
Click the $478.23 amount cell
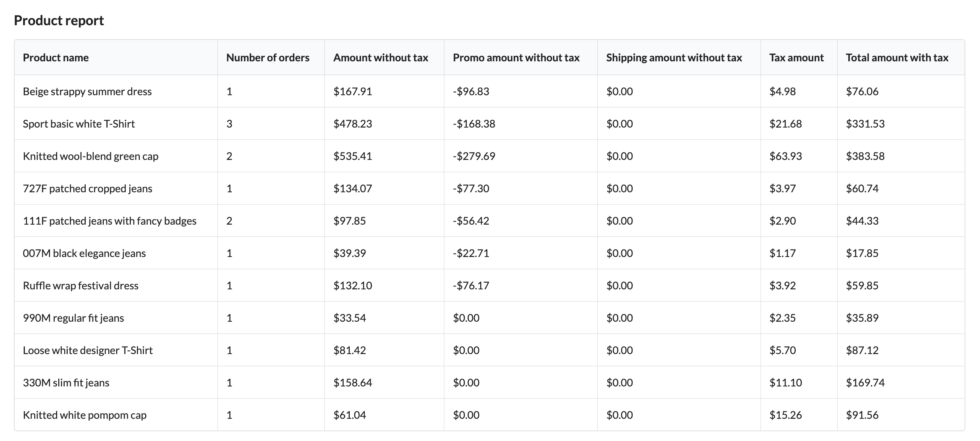[353, 124]
